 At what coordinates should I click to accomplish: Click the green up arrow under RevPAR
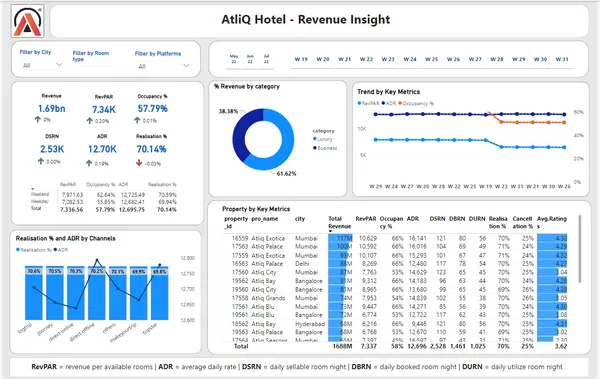click(90, 121)
